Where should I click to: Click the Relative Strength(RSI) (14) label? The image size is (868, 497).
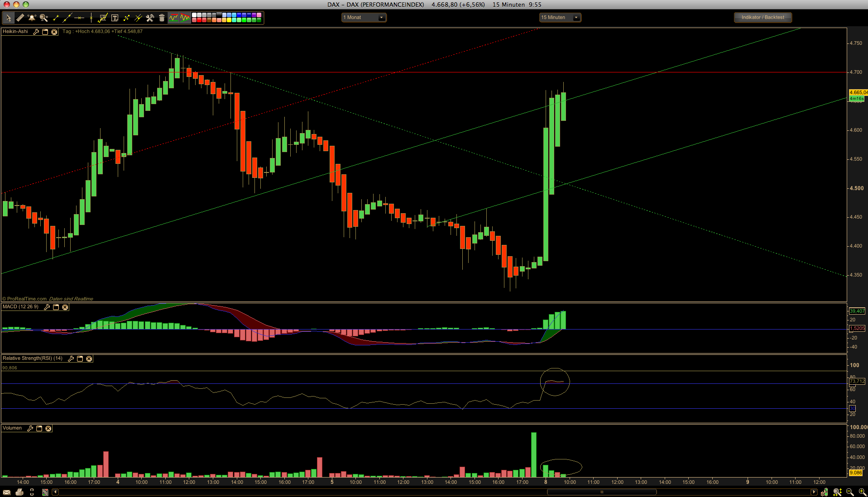click(33, 358)
